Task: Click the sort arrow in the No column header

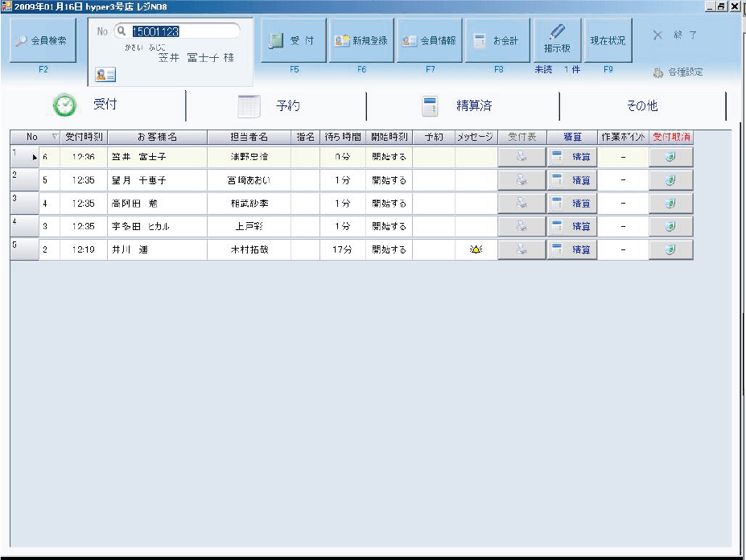Action: [55, 138]
